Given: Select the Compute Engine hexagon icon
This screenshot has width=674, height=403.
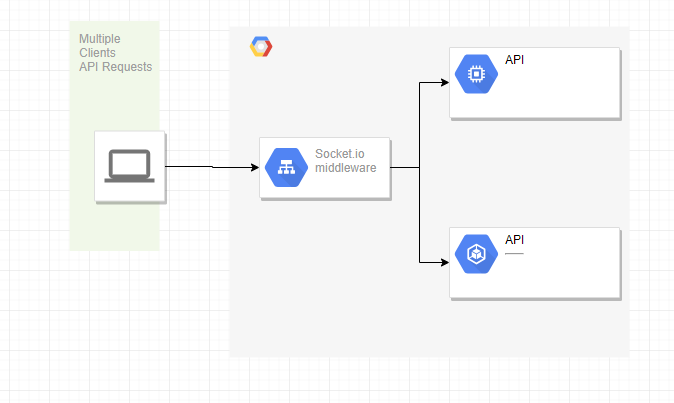Looking at the screenshot, I should [476, 74].
